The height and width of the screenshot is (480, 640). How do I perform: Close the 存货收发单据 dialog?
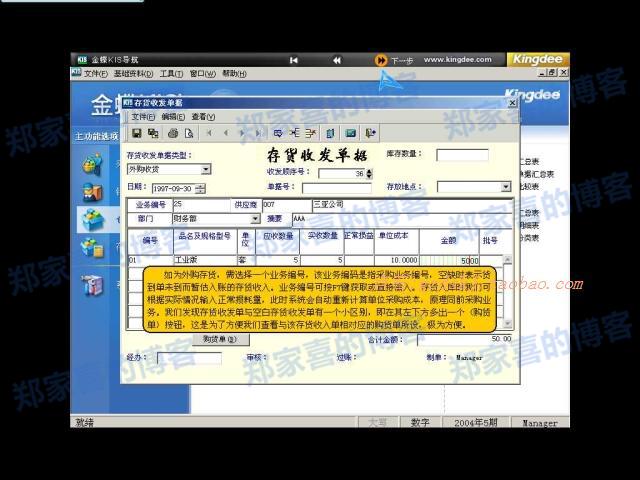pos(512,103)
